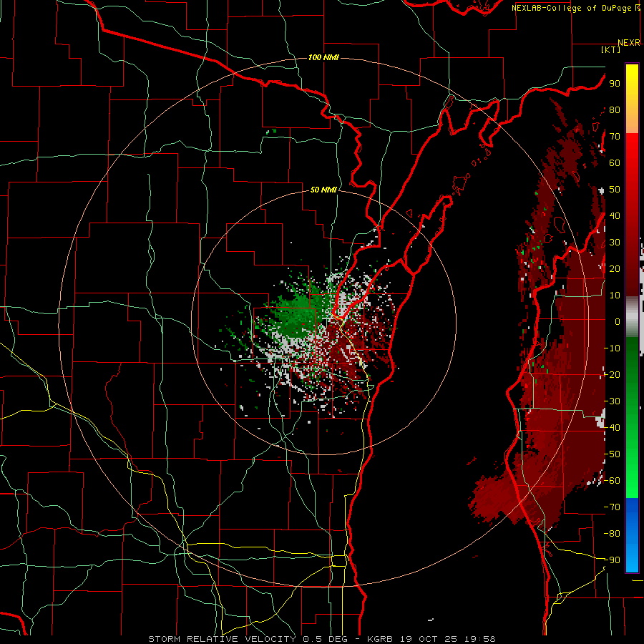
Task: Click the "50 NMI" range ring label
Action: point(323,190)
